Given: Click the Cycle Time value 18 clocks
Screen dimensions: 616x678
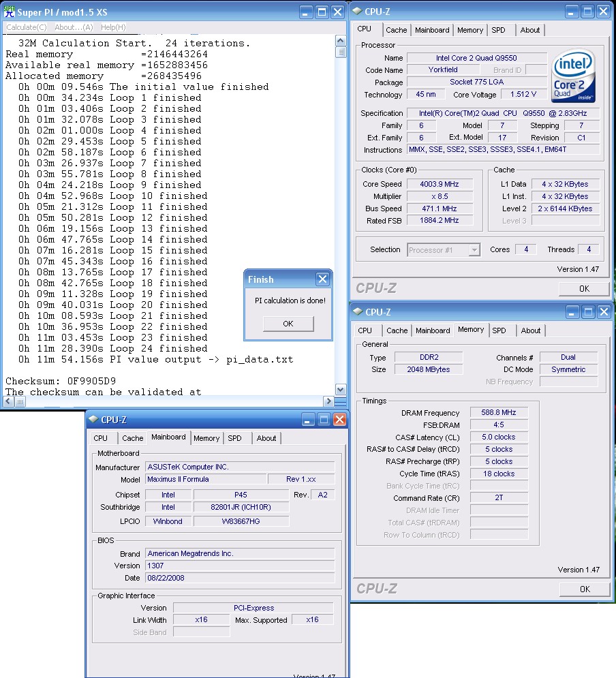Looking at the screenshot, I should coord(498,474).
